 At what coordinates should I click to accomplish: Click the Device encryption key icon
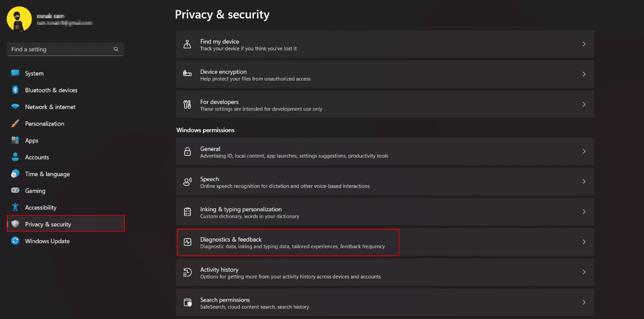coord(187,74)
